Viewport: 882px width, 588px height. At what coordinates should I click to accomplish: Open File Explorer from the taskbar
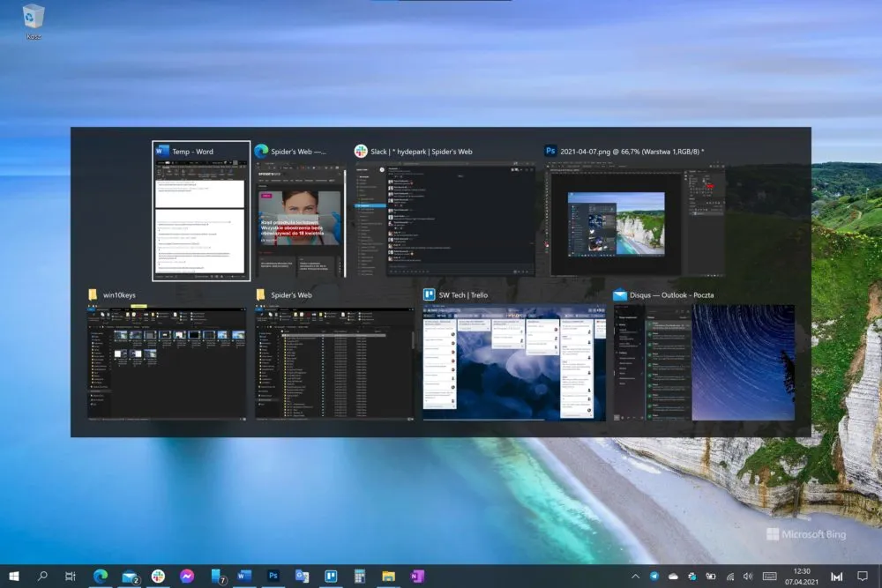(x=388, y=577)
